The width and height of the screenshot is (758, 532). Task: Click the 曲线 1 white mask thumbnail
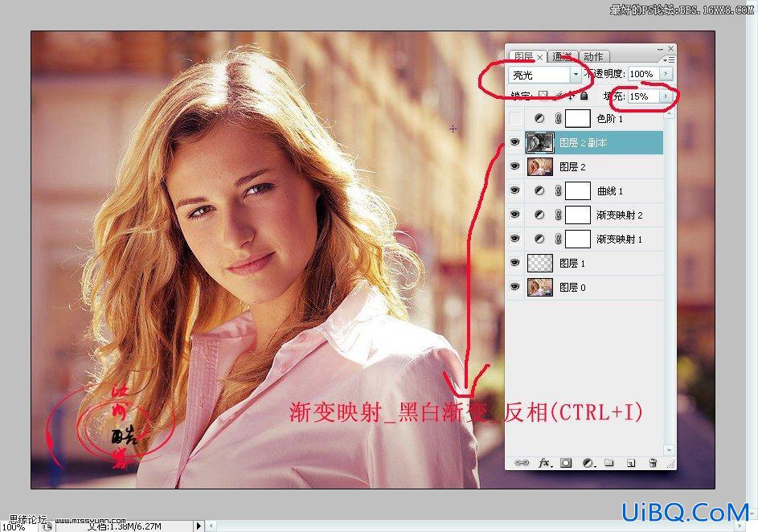tap(578, 191)
